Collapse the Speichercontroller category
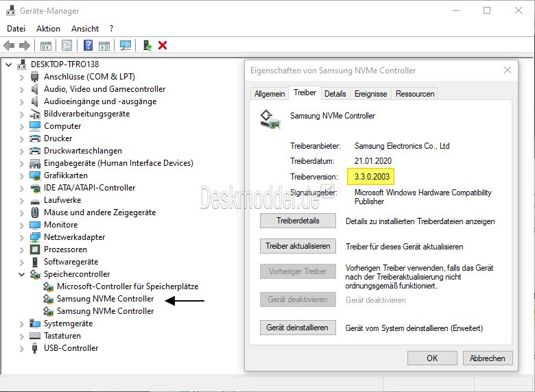 (21, 274)
